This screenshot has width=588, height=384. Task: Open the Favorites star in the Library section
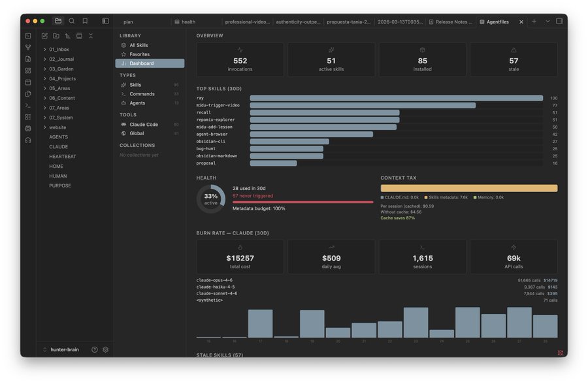coord(123,54)
